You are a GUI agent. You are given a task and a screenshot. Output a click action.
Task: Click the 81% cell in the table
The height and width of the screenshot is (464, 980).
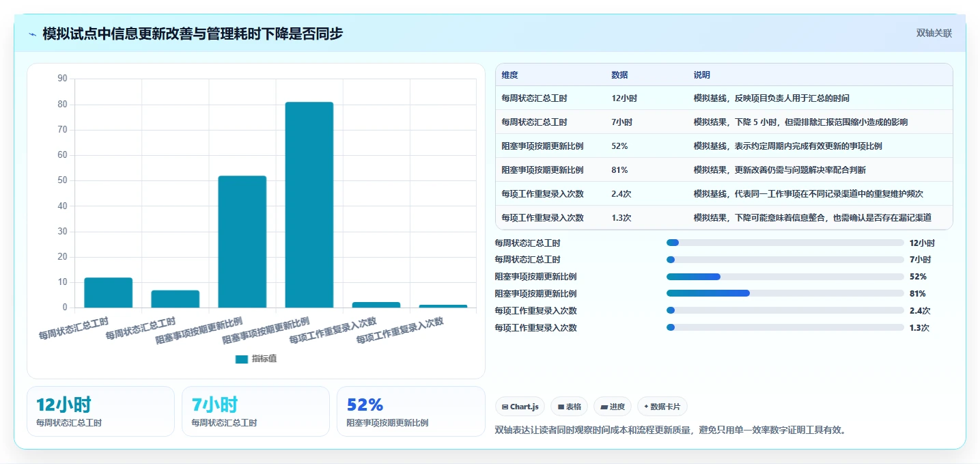[619, 170]
